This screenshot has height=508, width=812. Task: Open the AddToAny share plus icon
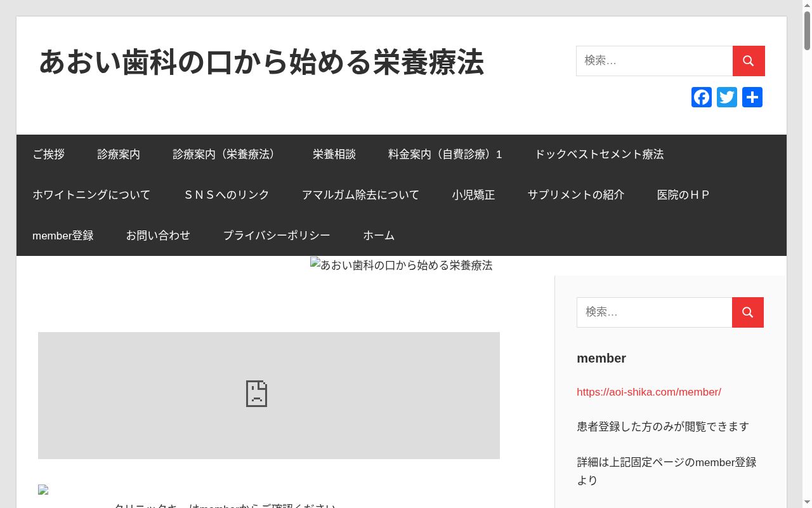coord(752,97)
